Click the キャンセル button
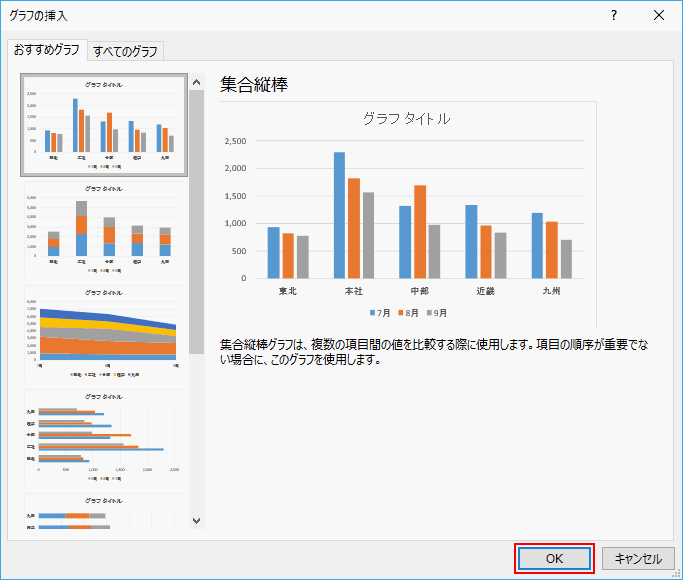This screenshot has width=683, height=580. 638,558
